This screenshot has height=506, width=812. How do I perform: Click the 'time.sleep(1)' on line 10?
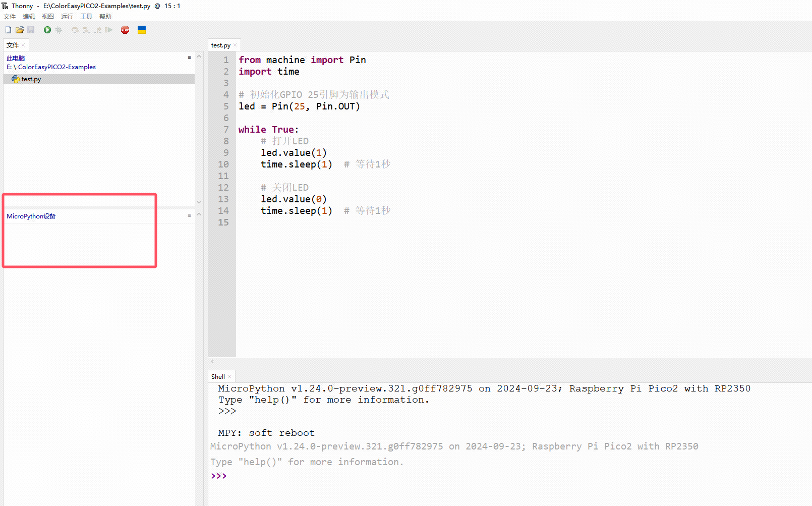tap(297, 164)
